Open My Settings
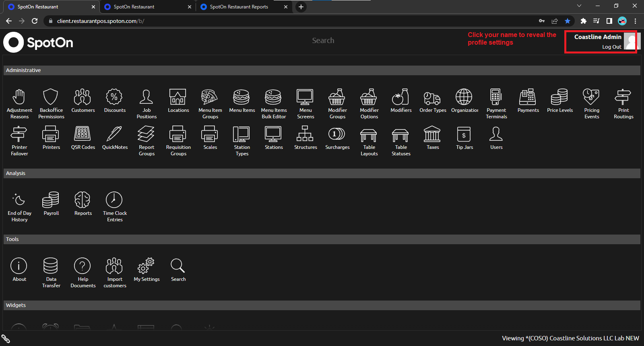This screenshot has height=346, width=644. coord(147,270)
